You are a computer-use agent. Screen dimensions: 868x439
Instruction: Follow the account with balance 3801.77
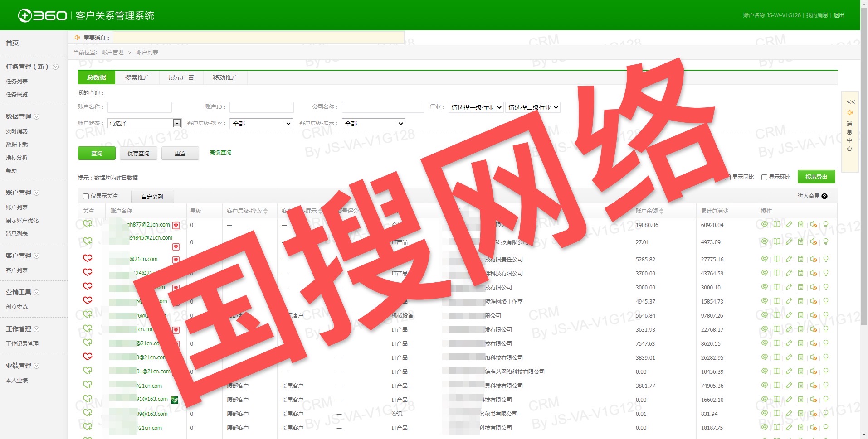tap(88, 384)
